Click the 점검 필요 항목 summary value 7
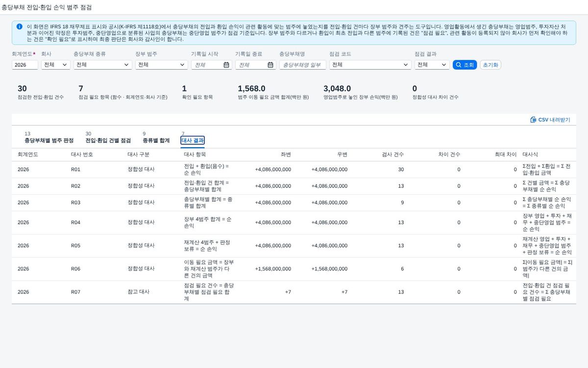This screenshot has width=588, height=368. (x=81, y=89)
